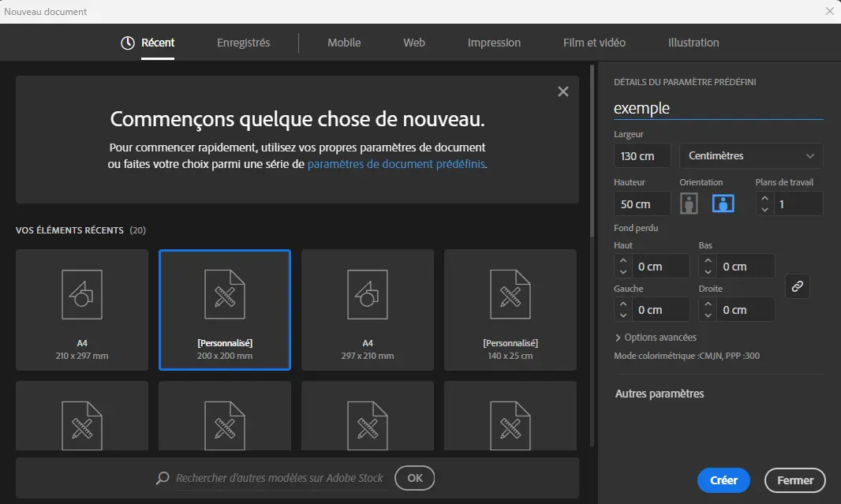
Task: Switch to the Récent tab
Action: click(x=158, y=43)
